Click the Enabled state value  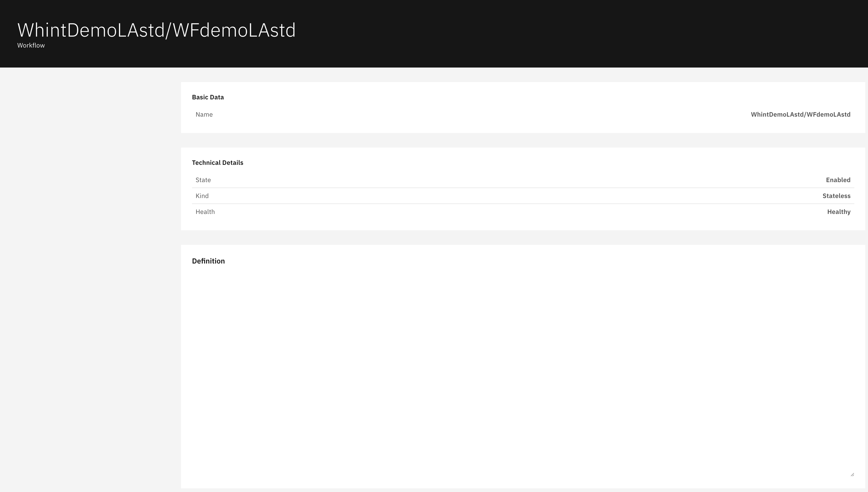[838, 180]
